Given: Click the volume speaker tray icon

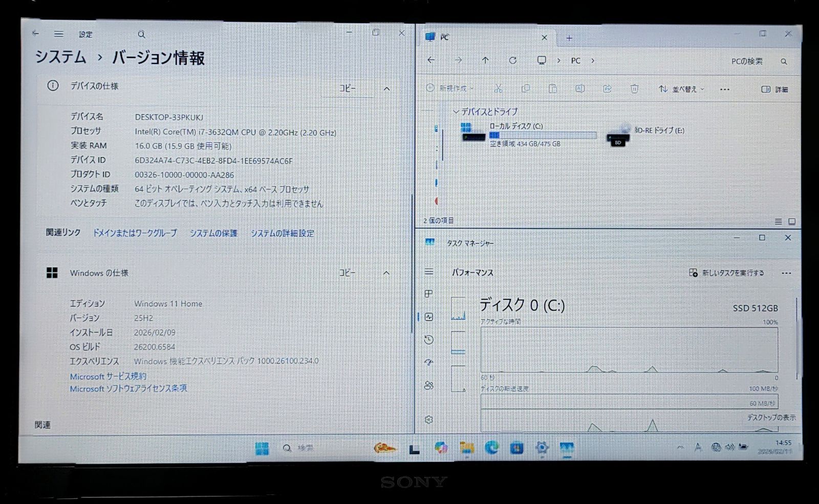Looking at the screenshot, I should (729, 447).
